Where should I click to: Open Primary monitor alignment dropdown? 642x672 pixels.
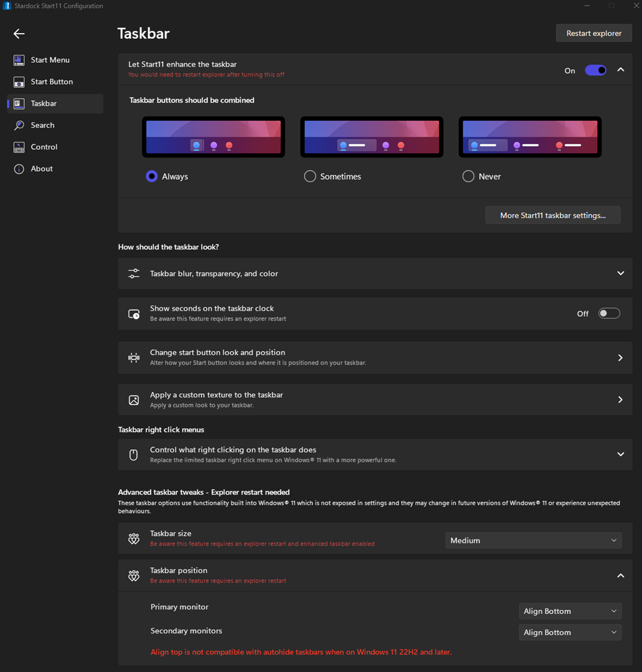point(570,612)
